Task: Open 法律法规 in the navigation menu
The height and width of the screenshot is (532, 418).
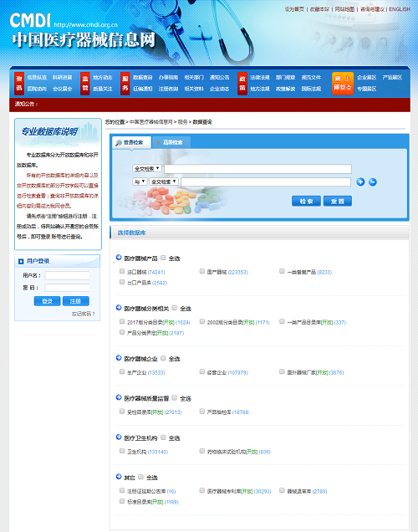Action: [x=260, y=78]
